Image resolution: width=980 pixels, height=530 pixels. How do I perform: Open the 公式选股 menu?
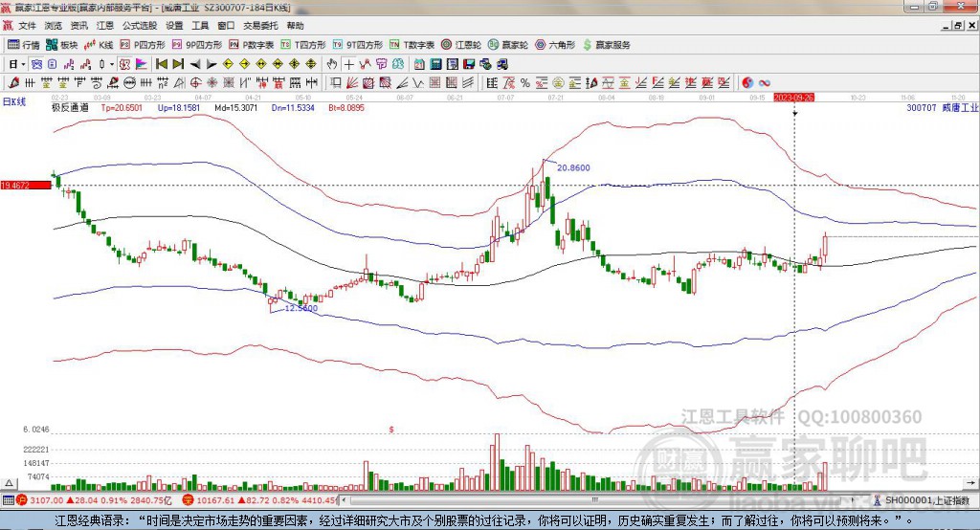(x=140, y=26)
